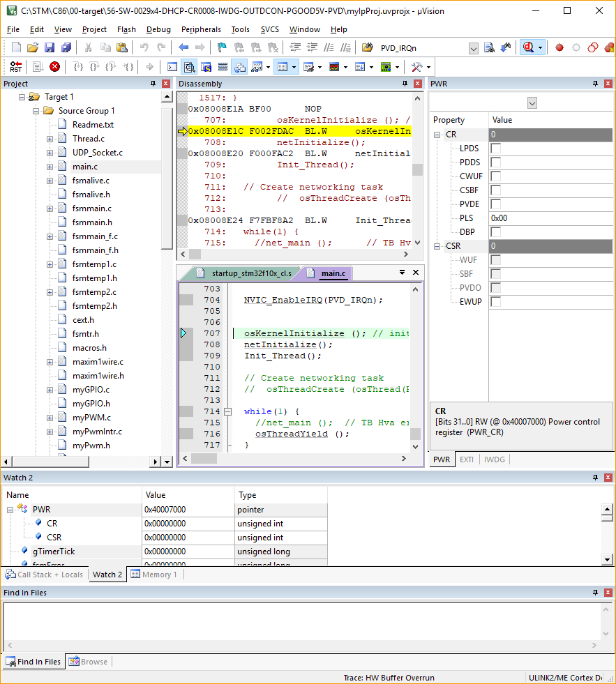Open the Disassembly Window toolbar icon

(x=190, y=66)
